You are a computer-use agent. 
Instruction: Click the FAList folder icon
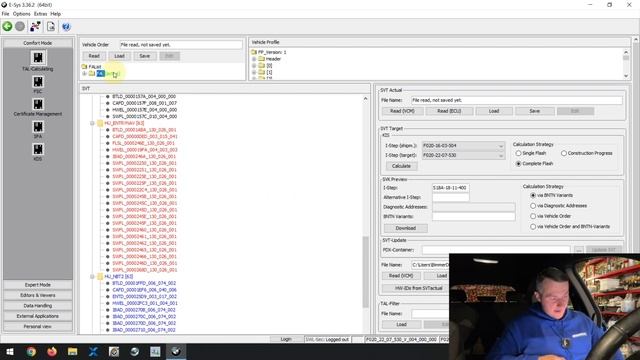pos(84,67)
